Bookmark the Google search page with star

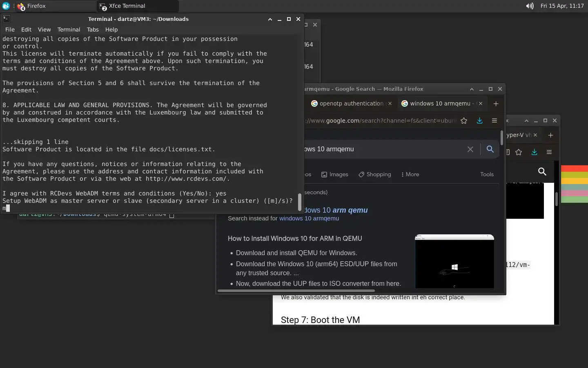[464, 121]
